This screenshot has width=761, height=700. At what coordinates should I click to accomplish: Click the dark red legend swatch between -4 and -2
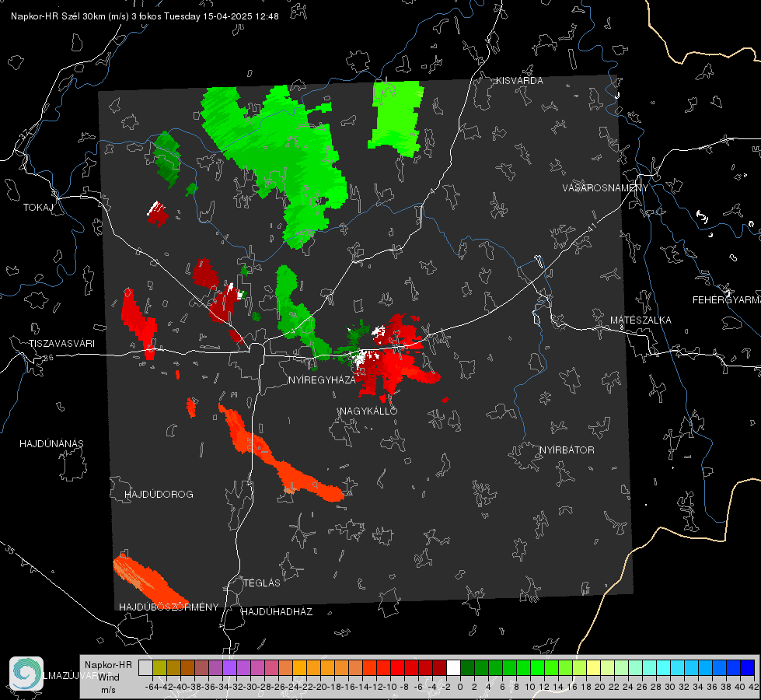tap(439, 667)
